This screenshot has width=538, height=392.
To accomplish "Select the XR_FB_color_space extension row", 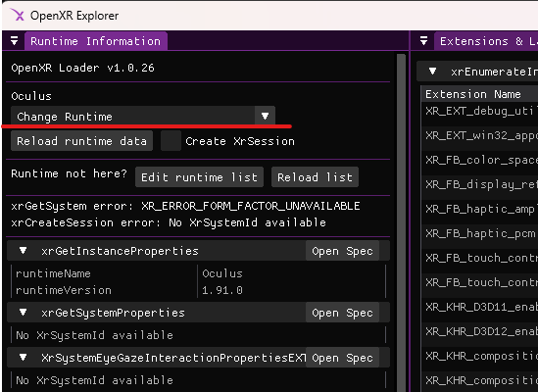I will tap(479, 160).
